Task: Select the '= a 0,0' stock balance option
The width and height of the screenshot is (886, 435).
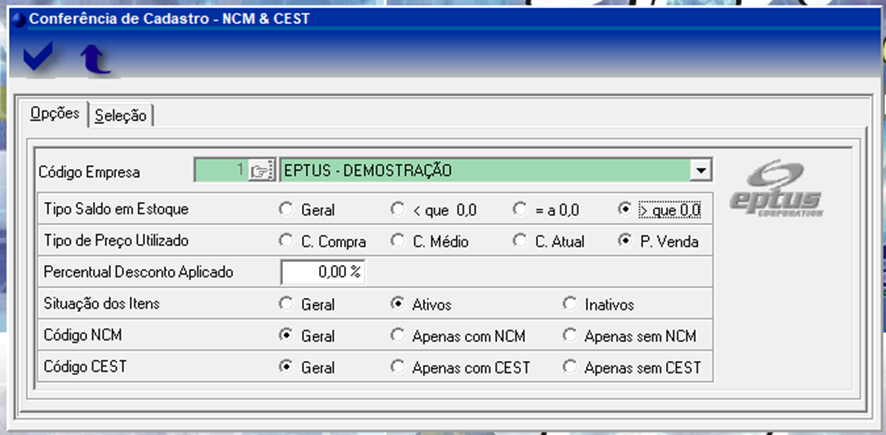Action: [519, 210]
